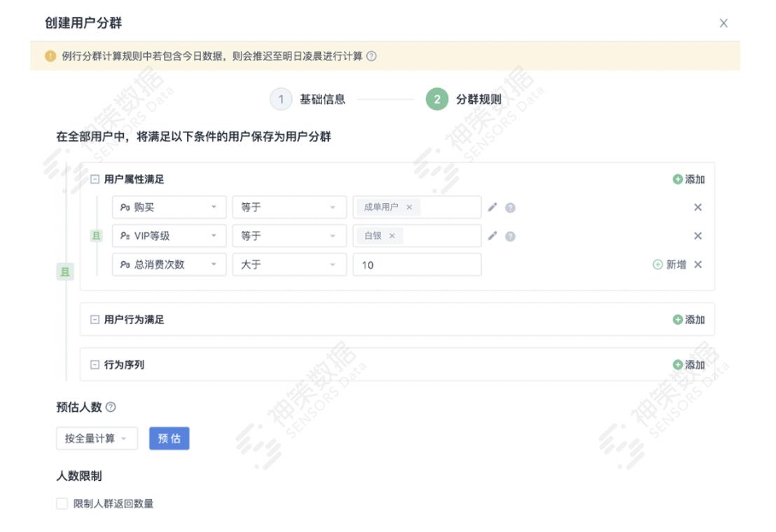Remove the VIP等级 condition via its × icon
776x532 pixels.
pyautogui.click(x=698, y=234)
